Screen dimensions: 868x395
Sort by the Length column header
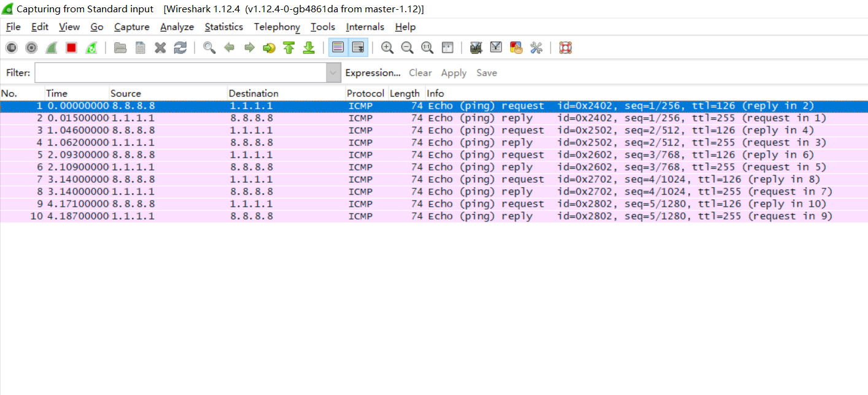406,93
